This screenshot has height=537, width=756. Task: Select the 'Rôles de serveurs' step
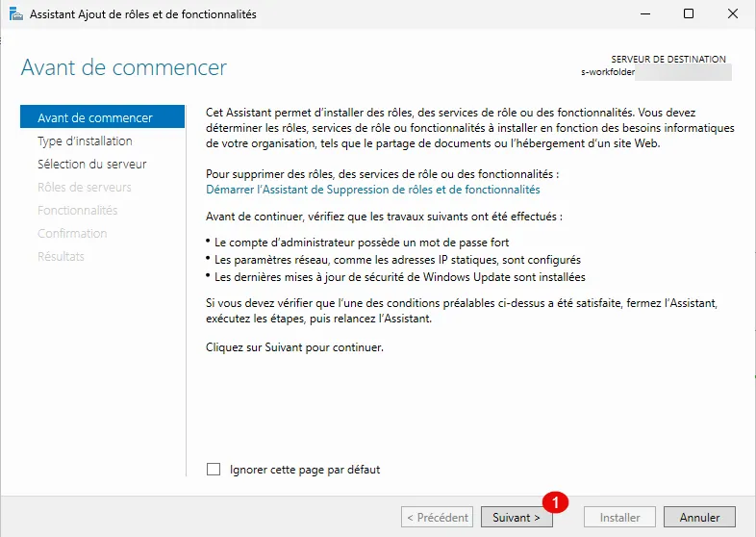(84, 188)
